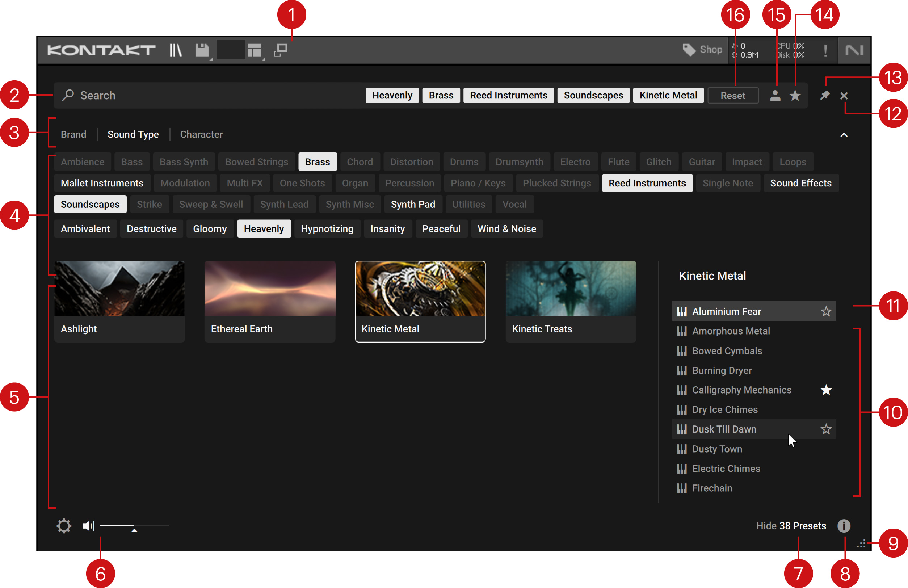The width and height of the screenshot is (908, 588).
Task: Unfavorite Calligraphy Mechanics preset star
Action: pyautogui.click(x=826, y=390)
